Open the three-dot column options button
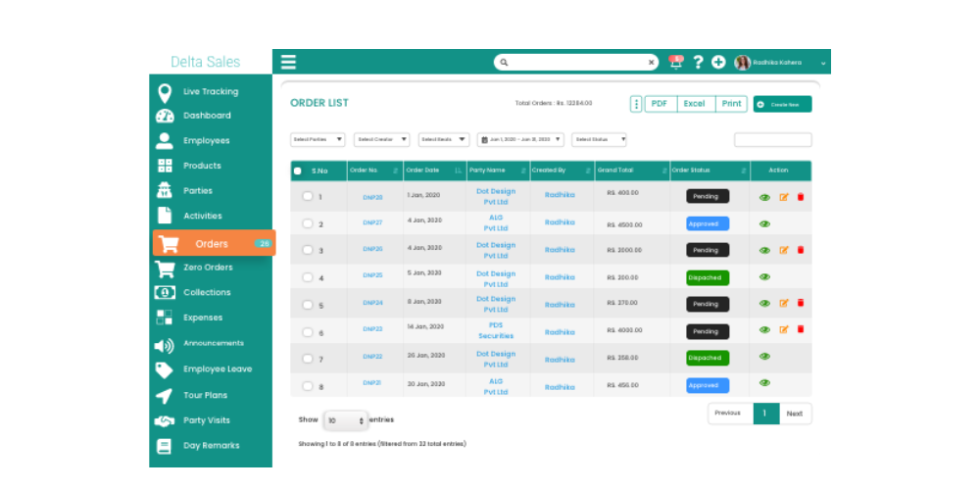This screenshot has height=490, width=980. 636,104
